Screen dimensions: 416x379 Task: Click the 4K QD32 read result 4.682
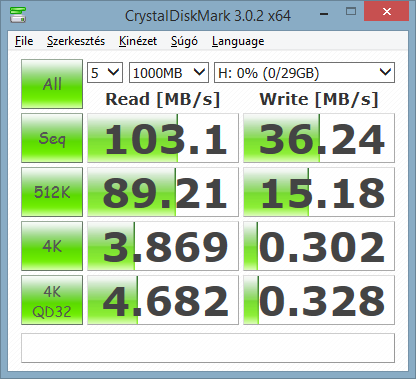[x=163, y=300]
